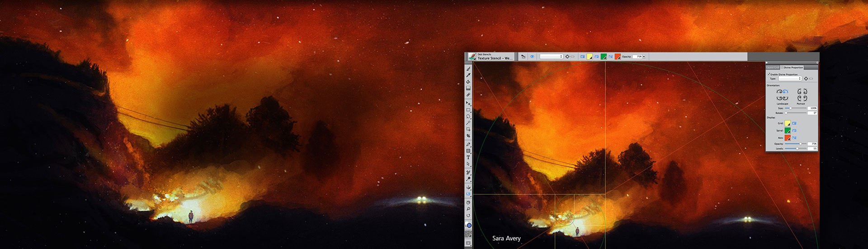
Task: Open the Opacity dropdown arrow in property bar
Action: click(x=644, y=57)
